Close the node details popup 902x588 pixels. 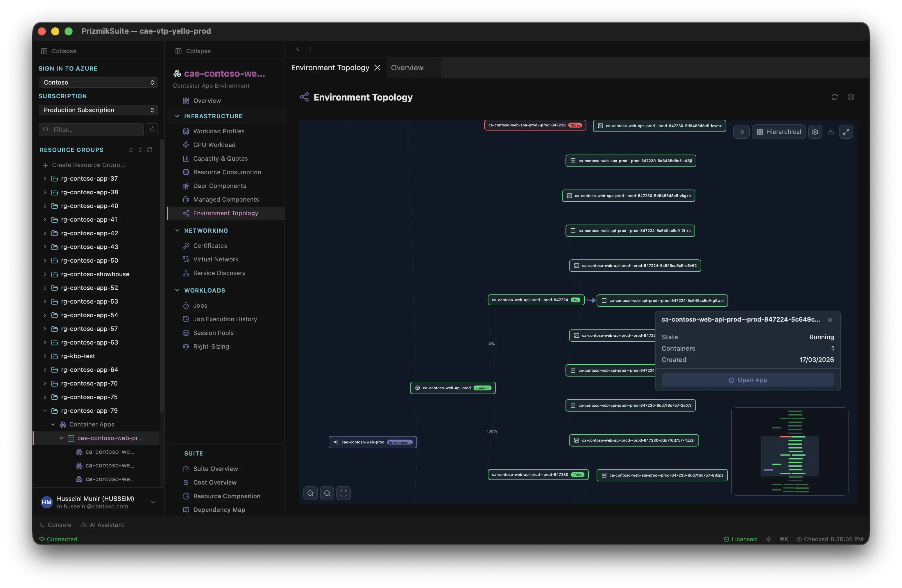(830, 320)
